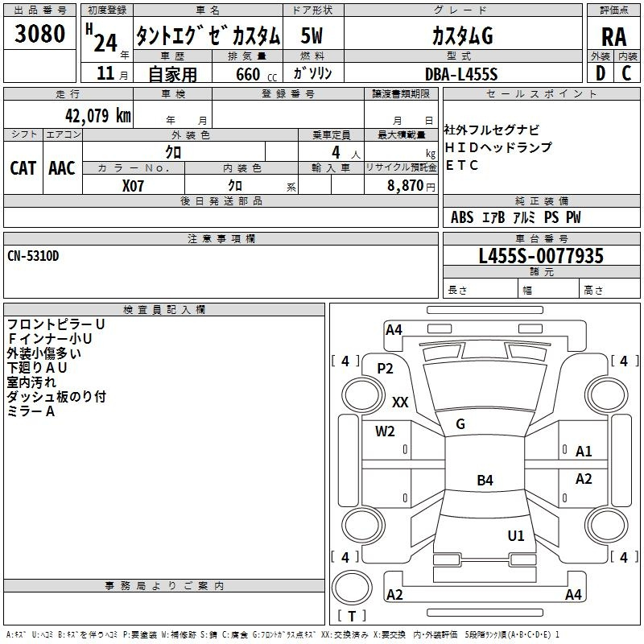Viewport: 644px width, 644px height.
Task: Select sales point 社外フルセグナビ
Action: click(x=492, y=130)
